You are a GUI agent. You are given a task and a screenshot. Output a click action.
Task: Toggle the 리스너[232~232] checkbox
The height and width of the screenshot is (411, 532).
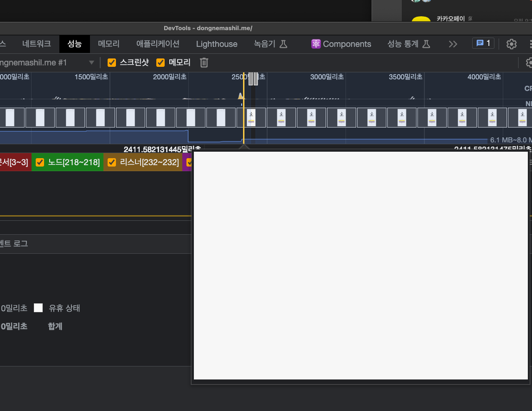click(x=112, y=162)
